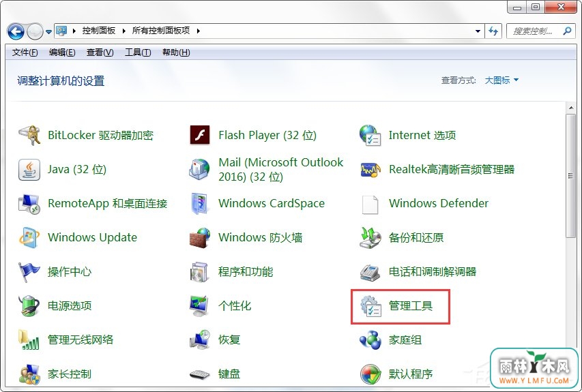This screenshot has width=582, height=392.
Task: Open the BitLocker 驱动器加密 link
Action: (100, 135)
